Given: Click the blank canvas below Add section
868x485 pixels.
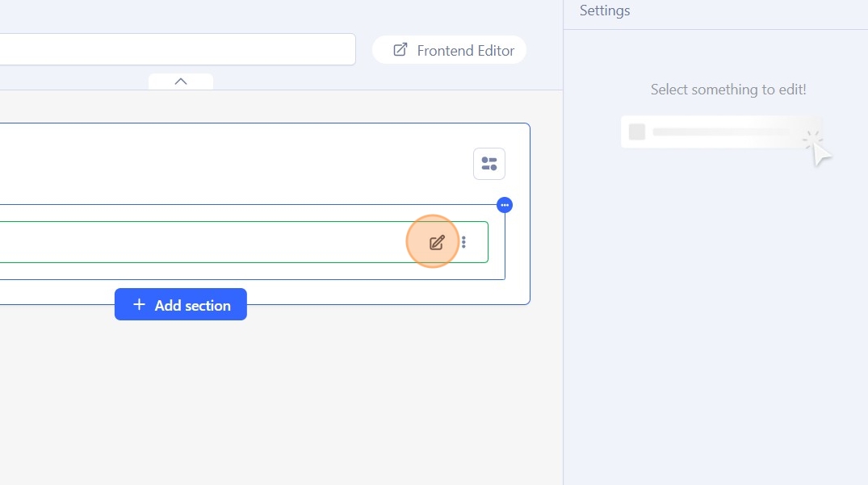Looking at the screenshot, I should [266, 395].
